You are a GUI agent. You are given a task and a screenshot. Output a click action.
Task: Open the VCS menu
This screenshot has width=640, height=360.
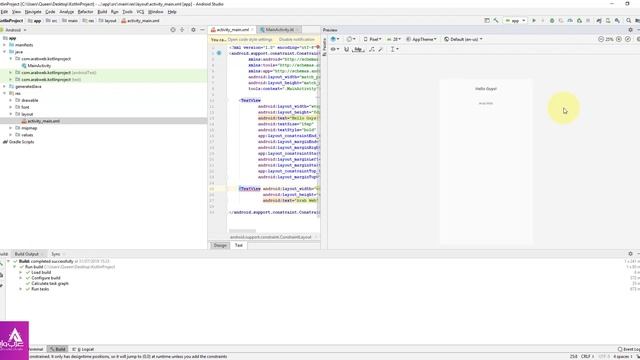[140, 12]
